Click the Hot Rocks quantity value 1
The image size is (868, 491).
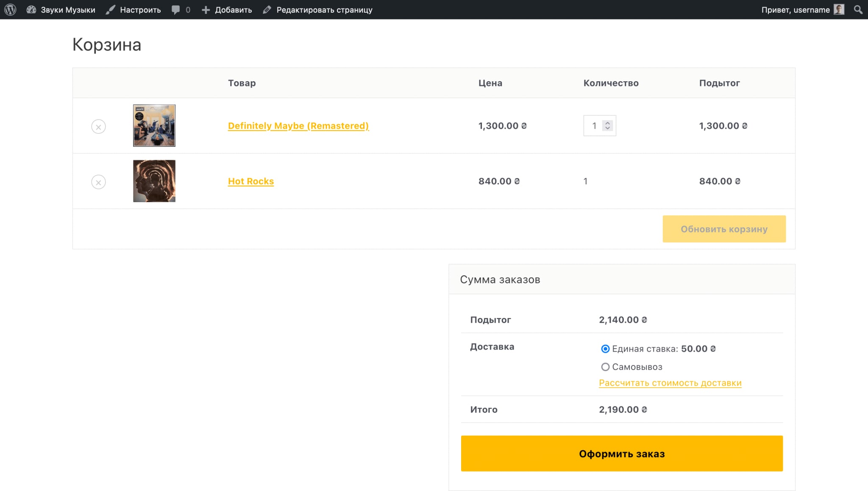(x=585, y=181)
